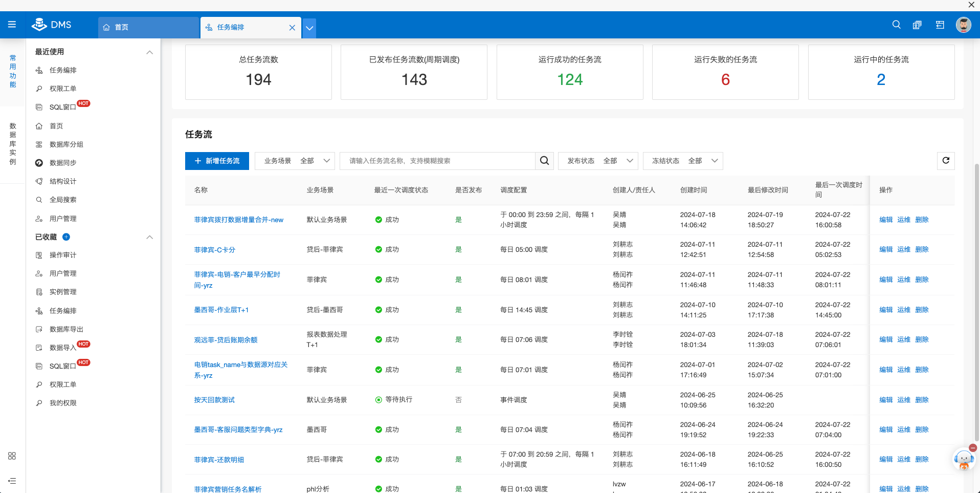Collapse the 最近使用 section

click(x=149, y=52)
